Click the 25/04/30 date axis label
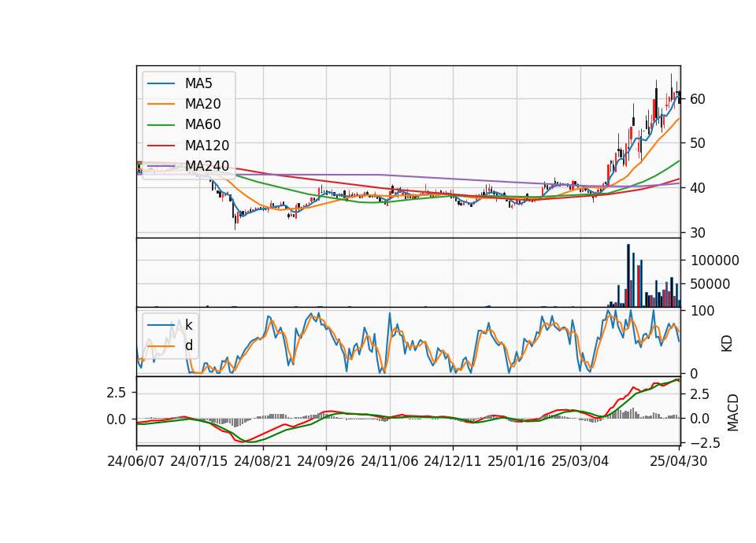Image resolution: width=756 pixels, height=543 pixels. [x=679, y=461]
